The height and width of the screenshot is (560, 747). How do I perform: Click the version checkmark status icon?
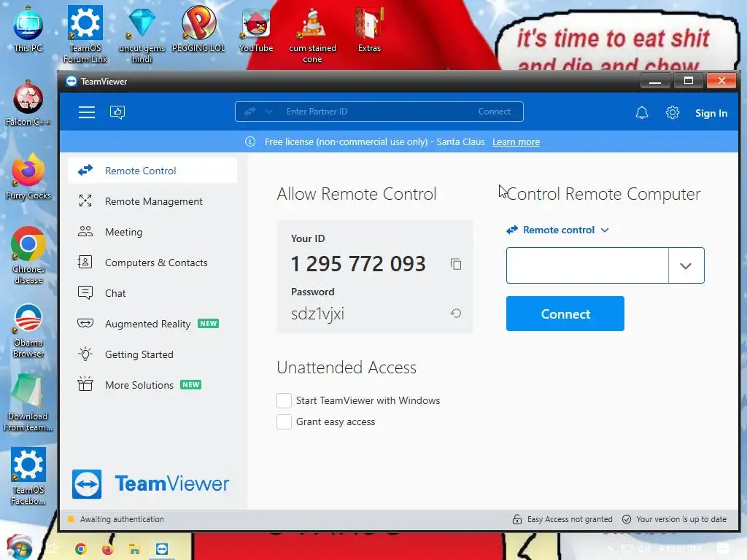coord(627,519)
